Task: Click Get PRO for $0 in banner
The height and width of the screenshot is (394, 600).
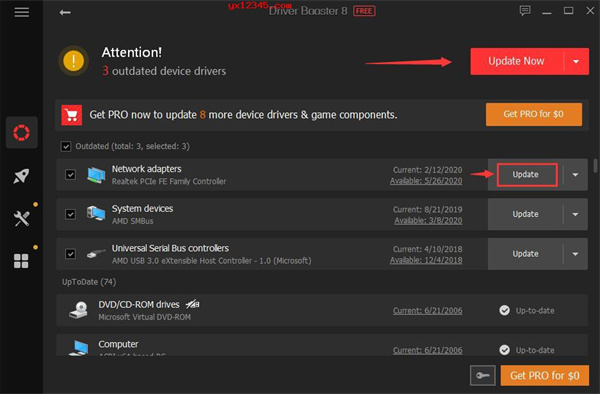Action: click(x=534, y=114)
